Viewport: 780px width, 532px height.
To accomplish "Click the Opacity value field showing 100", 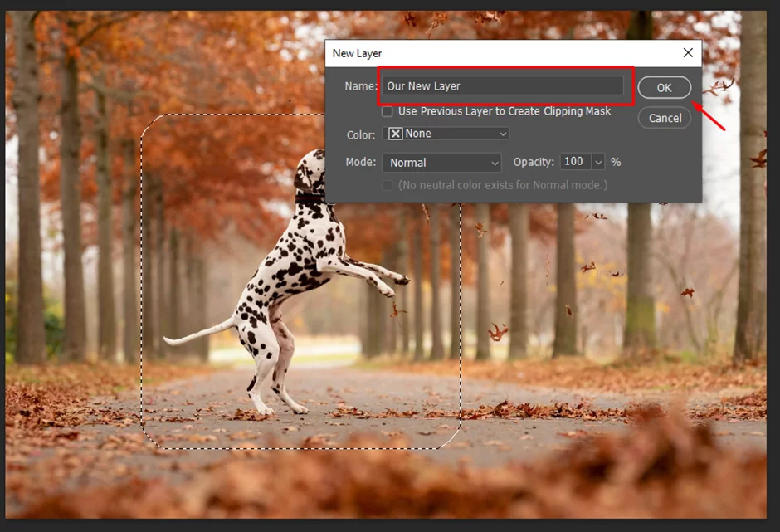I will (x=576, y=161).
